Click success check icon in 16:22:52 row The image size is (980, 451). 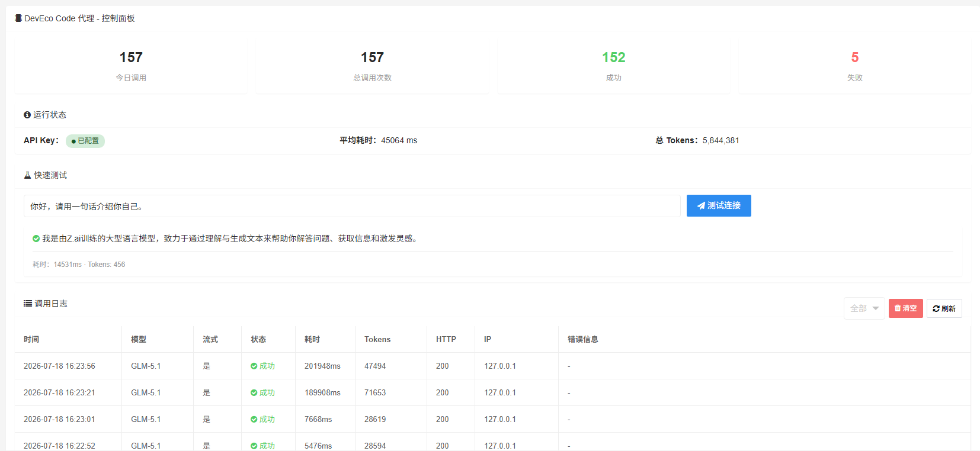[254, 446]
